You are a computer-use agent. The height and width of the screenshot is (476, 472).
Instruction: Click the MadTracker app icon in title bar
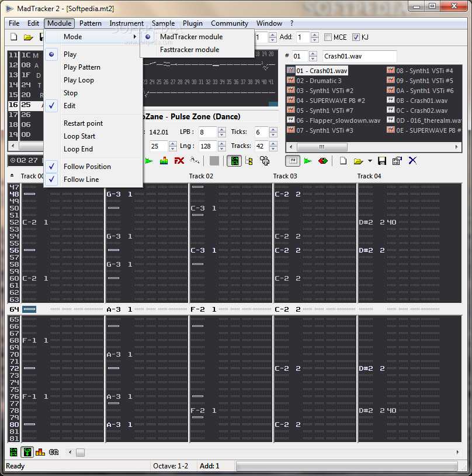click(x=10, y=9)
